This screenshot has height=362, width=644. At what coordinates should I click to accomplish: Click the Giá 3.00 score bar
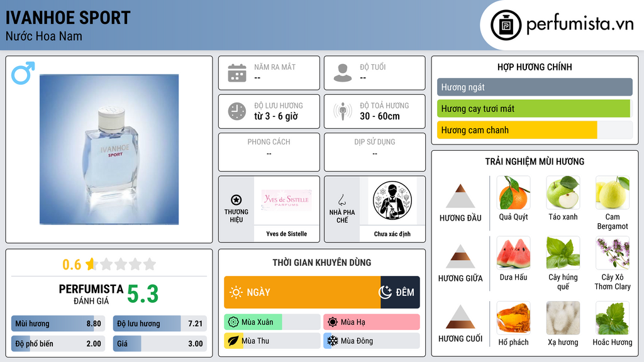coord(160,344)
